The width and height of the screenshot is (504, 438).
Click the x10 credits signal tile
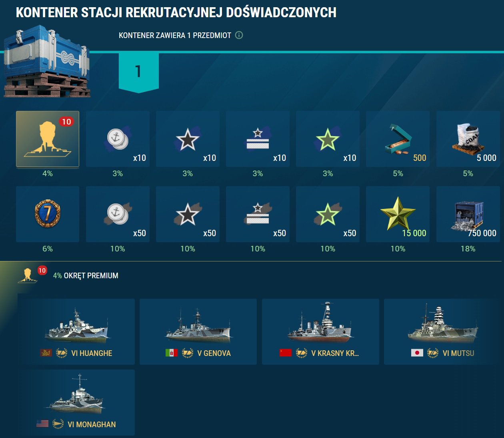[x=118, y=139]
